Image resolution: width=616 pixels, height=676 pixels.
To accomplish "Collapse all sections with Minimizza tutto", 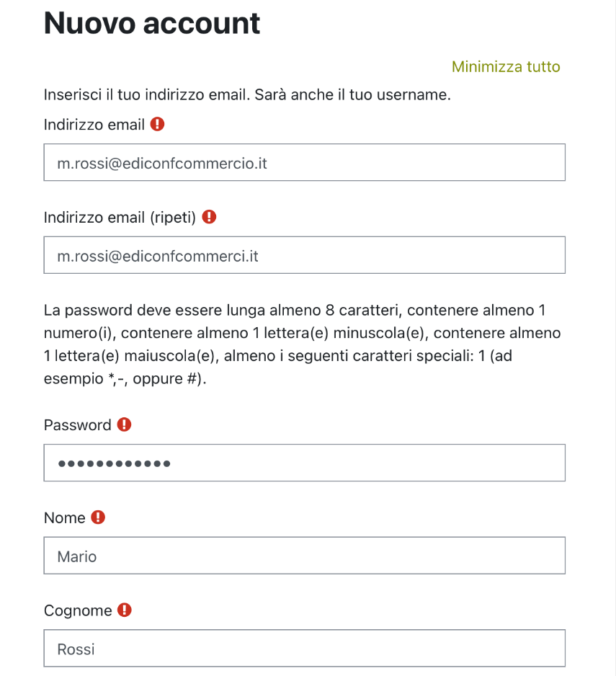I will [505, 67].
